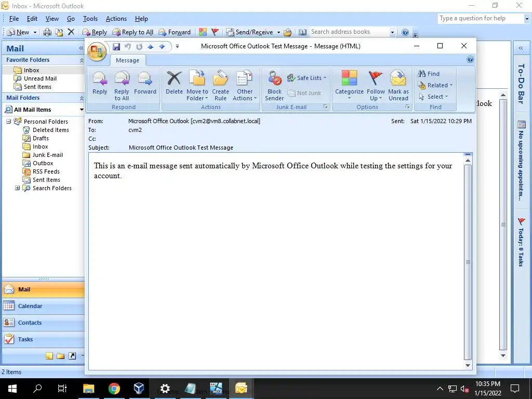Open All Mail Items dropdown
Screen dimensions: 532x399
tap(82, 110)
